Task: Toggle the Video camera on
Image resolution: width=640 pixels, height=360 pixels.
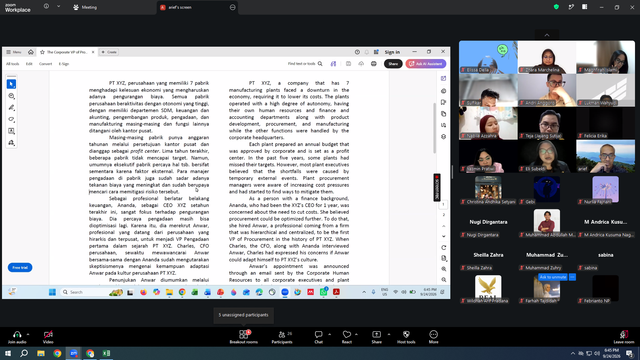Action: click(48, 337)
